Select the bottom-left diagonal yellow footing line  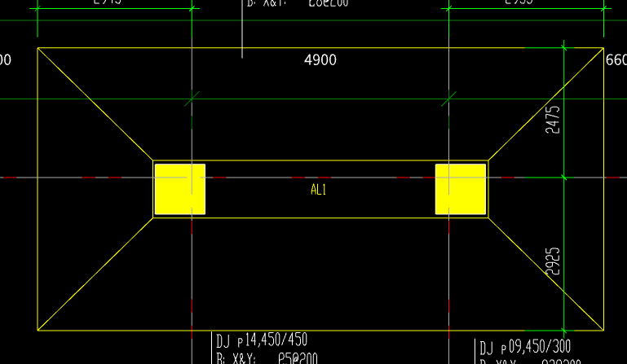coord(95,274)
